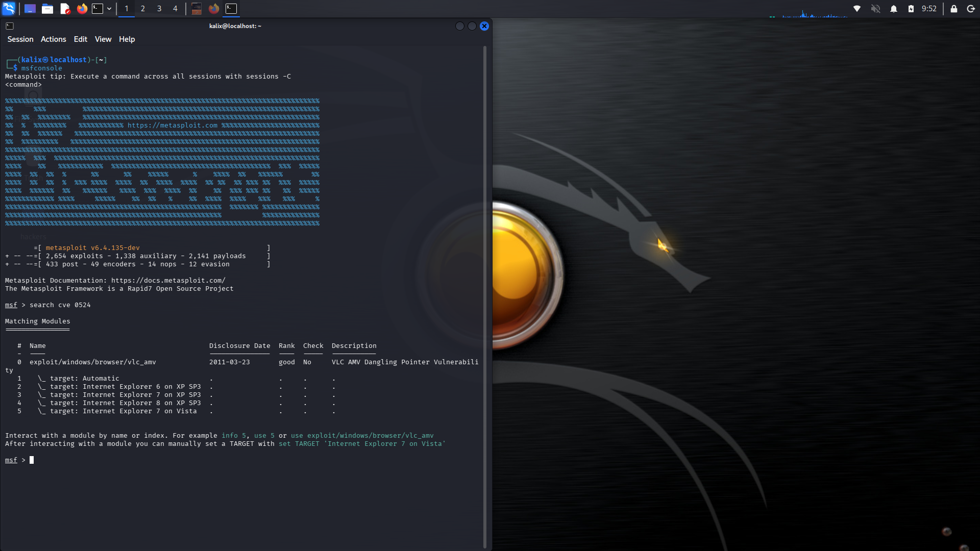Click the 9:52 panel clock

pyautogui.click(x=929, y=9)
